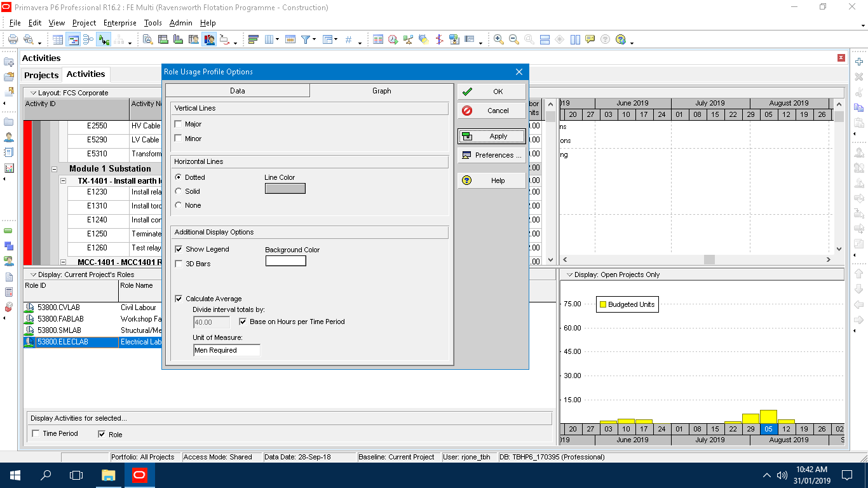Show Activity Usage Spreadsheet icon

pos(163,39)
